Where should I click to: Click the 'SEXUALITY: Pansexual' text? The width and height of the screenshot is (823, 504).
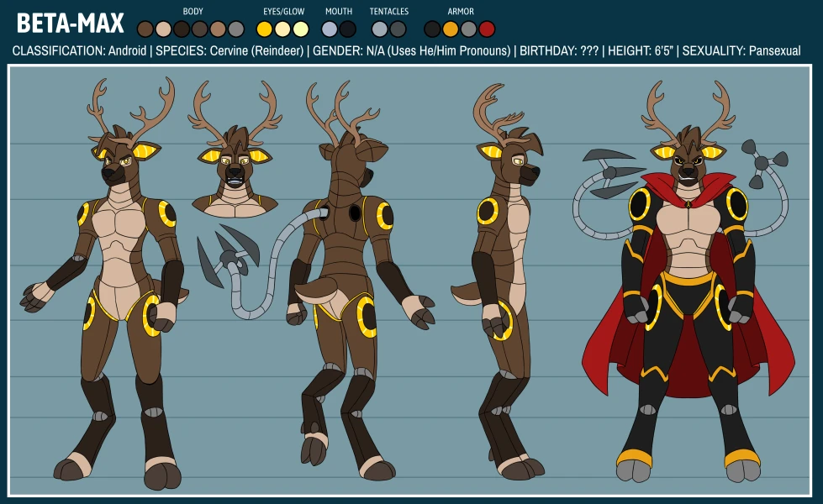tap(741, 51)
